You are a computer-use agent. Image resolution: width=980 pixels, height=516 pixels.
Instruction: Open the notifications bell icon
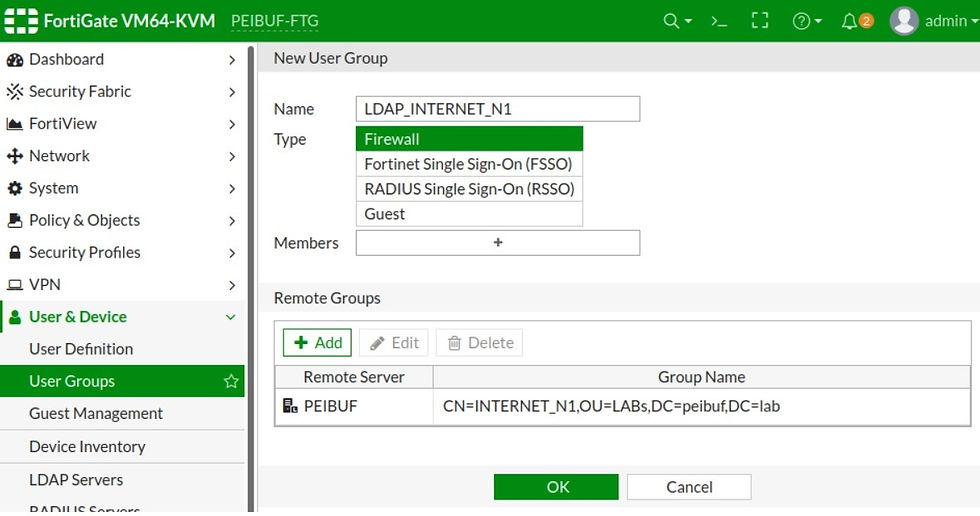pyautogui.click(x=849, y=21)
